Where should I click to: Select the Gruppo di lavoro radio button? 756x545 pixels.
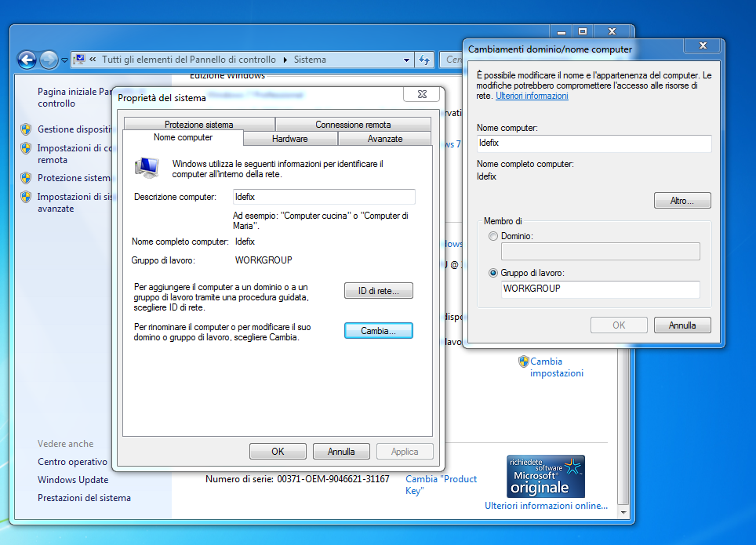tap(492, 273)
